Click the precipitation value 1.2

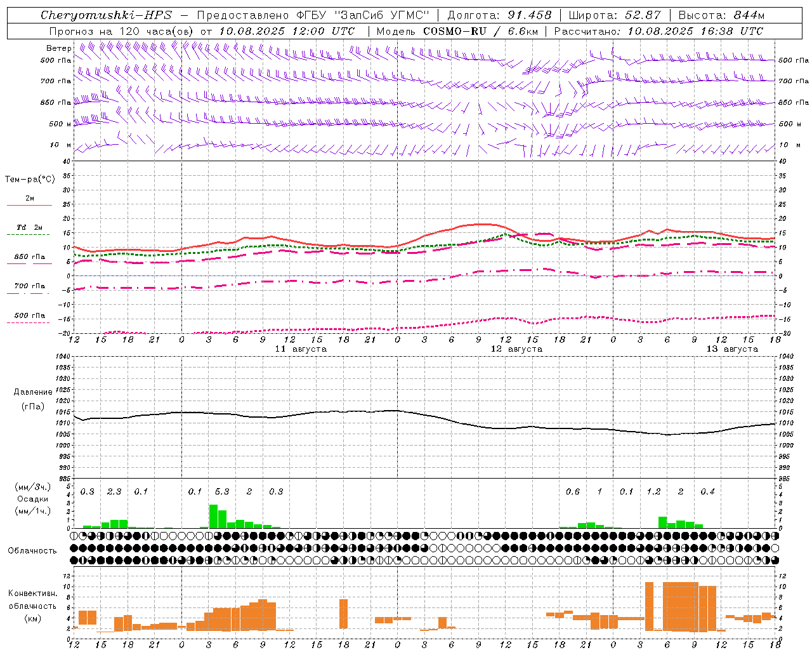653,492
